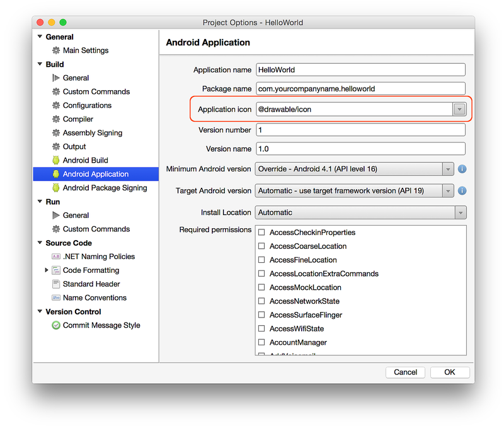Open the .NET Naming Policies icon
The image size is (504, 426).
55,256
